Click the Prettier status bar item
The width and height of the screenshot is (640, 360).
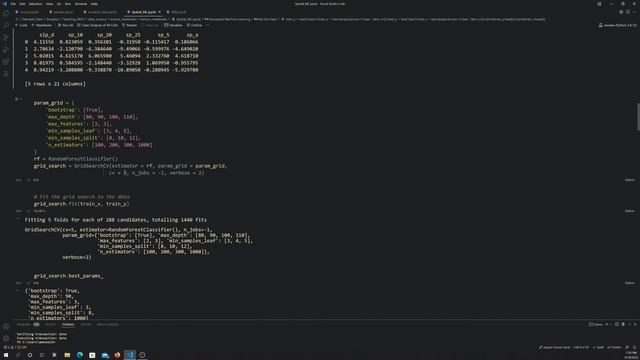[x=614, y=347]
